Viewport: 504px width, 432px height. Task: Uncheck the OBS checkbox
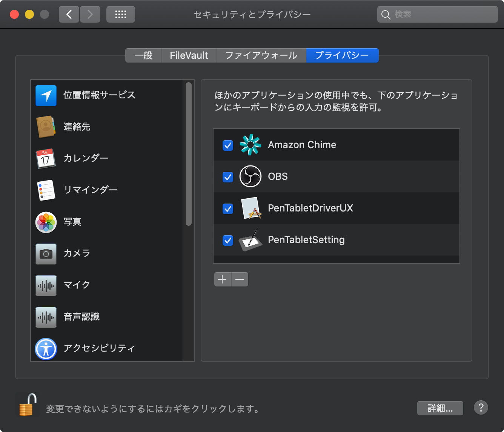click(x=228, y=177)
